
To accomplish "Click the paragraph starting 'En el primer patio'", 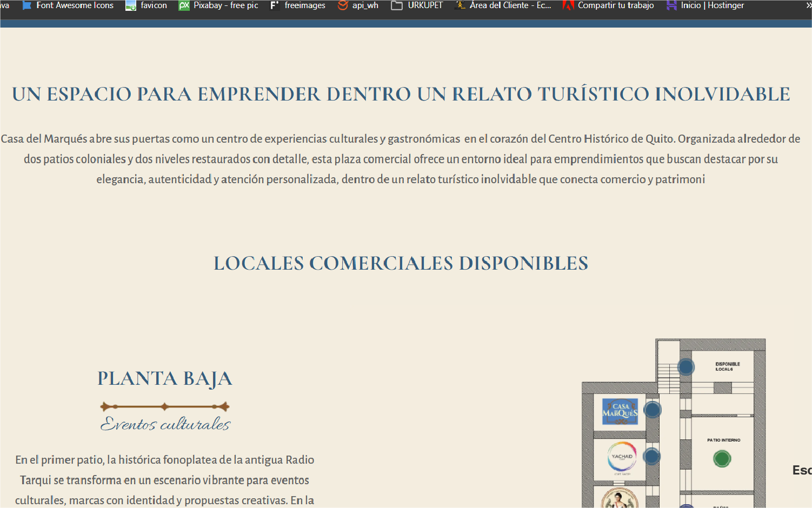I will [165, 480].
